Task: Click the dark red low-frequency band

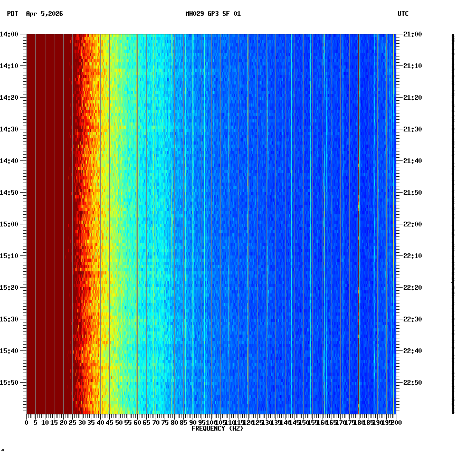Action: point(47,211)
